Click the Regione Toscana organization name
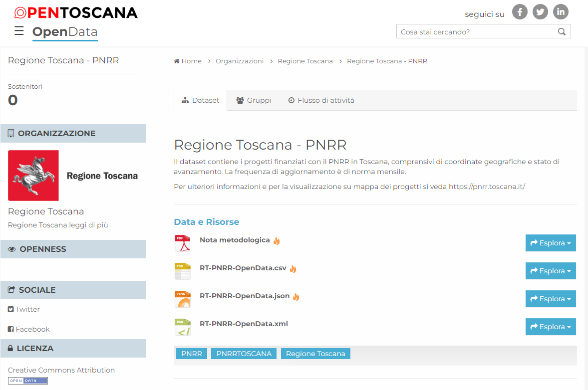The image size is (588, 390). [x=46, y=211]
